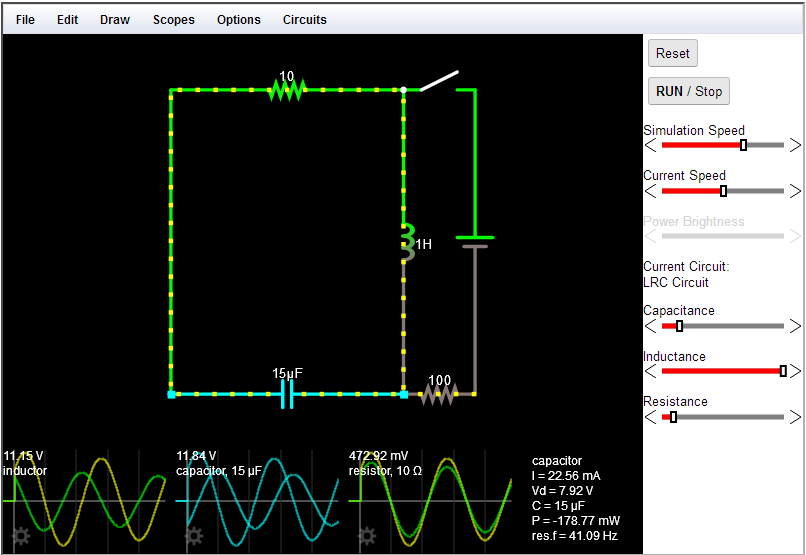Open resistor scope settings gear
The height and width of the screenshot is (555, 806).
click(x=367, y=536)
